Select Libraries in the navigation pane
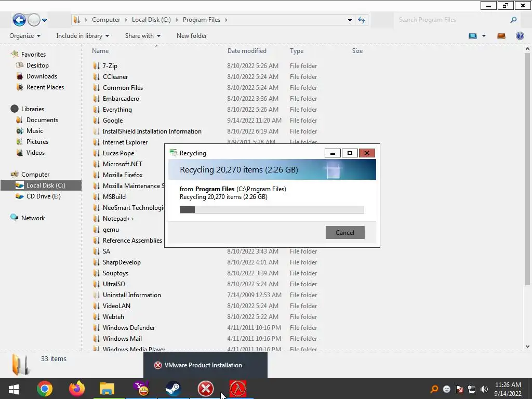This screenshot has height=399, width=532. [33, 109]
